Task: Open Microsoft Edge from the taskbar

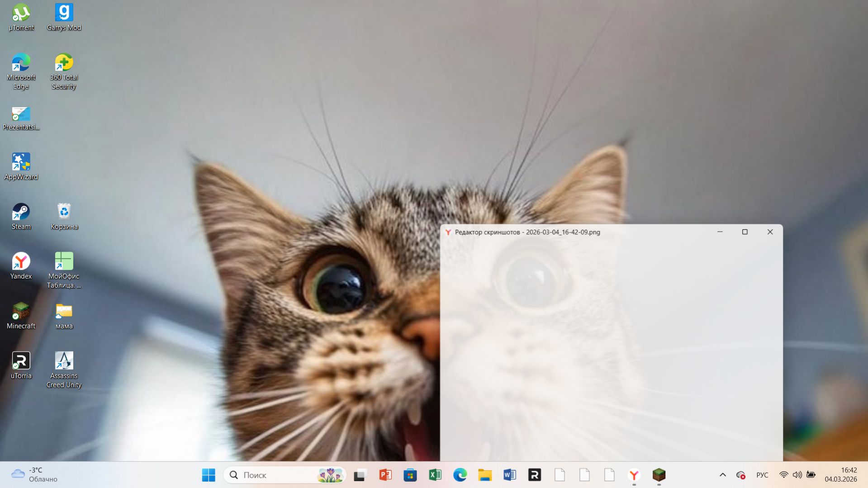Action: tap(460, 475)
